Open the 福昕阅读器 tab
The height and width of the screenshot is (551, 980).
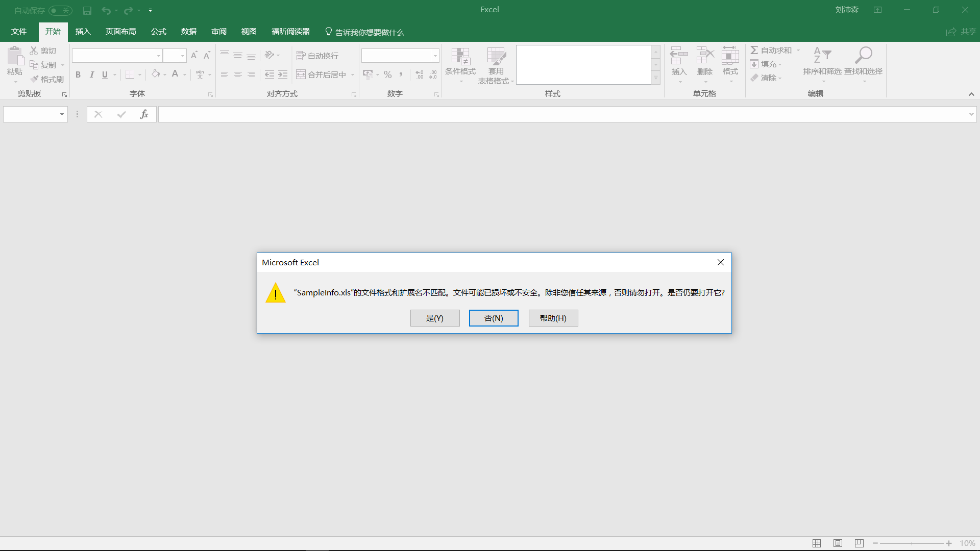[x=290, y=32]
